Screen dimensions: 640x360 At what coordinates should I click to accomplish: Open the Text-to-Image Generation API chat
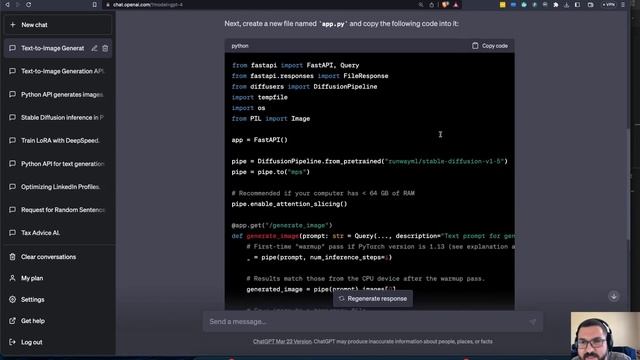tap(58, 71)
